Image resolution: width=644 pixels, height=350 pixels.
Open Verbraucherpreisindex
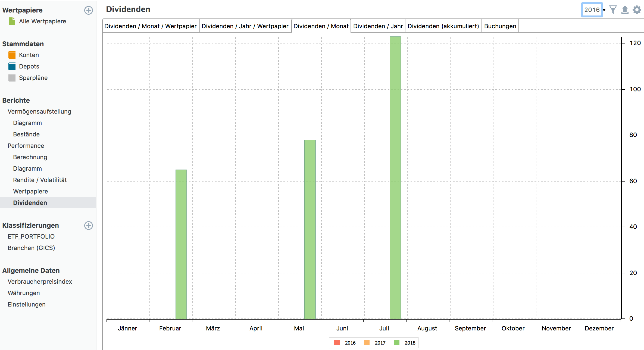tap(40, 282)
